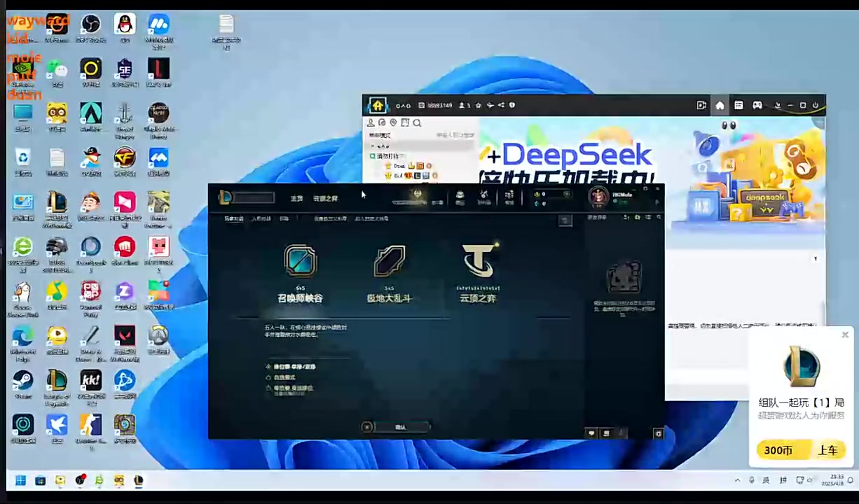Screen dimensions: 859x504
Task: Launch OBS Studio desktop shortcut
Action: point(90,25)
